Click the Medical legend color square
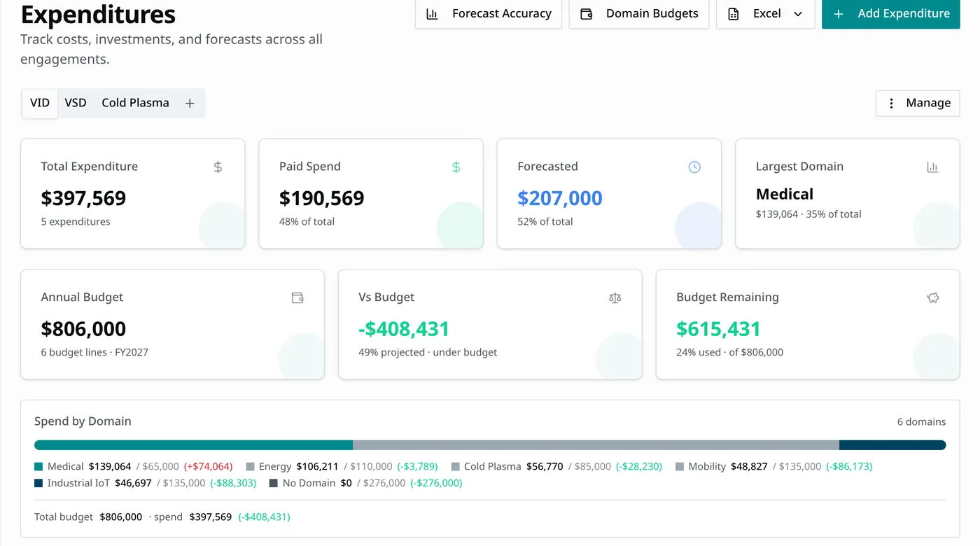 coord(38,467)
